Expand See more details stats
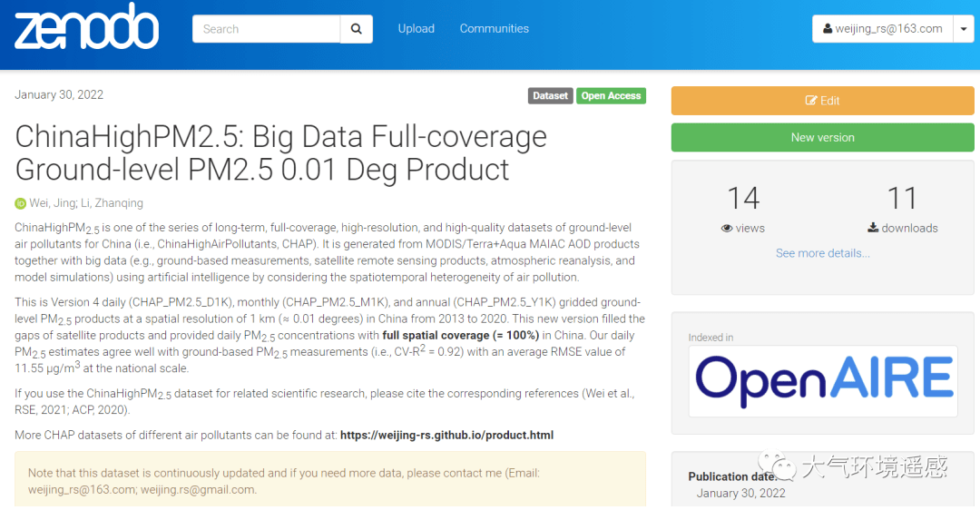This screenshot has height=510, width=980. pos(822,253)
